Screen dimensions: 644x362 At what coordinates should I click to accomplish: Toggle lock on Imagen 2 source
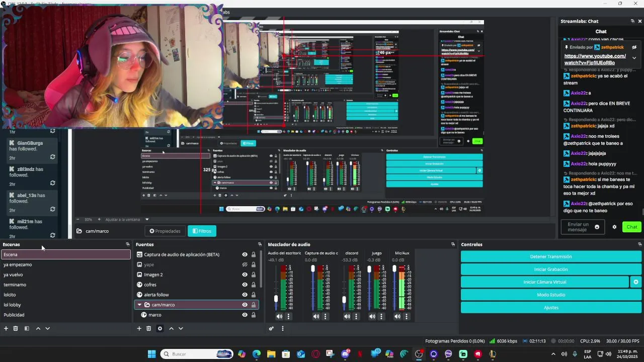click(x=254, y=275)
